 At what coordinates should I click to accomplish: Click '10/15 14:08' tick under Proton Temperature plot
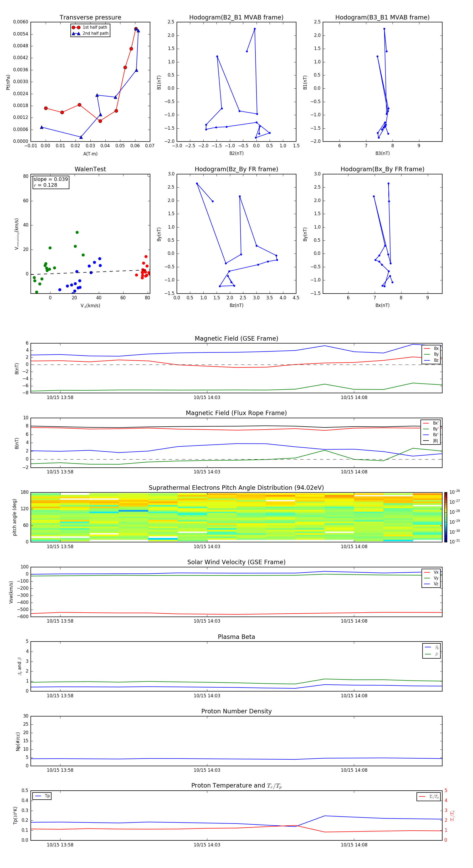pos(354,845)
